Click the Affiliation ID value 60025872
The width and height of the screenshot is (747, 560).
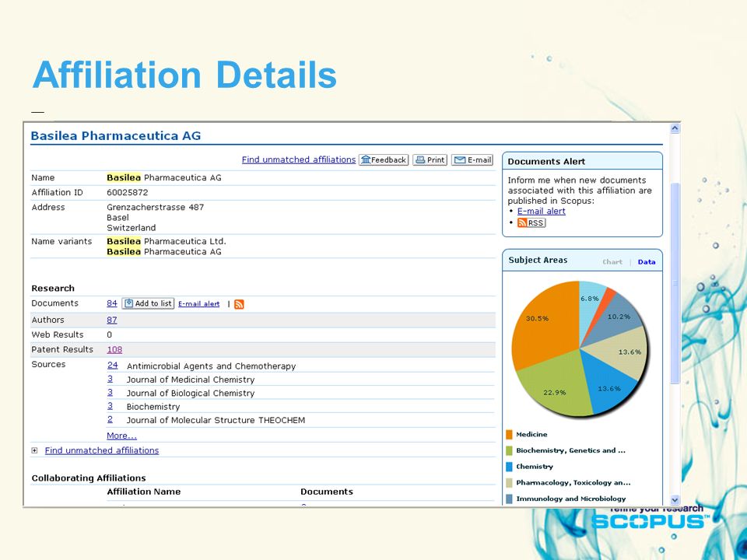(x=127, y=192)
